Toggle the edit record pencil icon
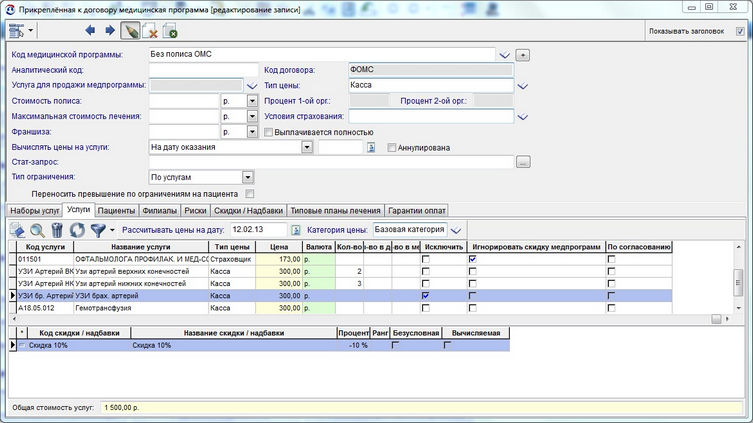Viewport: 753px width, 423px height. pyautogui.click(x=130, y=31)
